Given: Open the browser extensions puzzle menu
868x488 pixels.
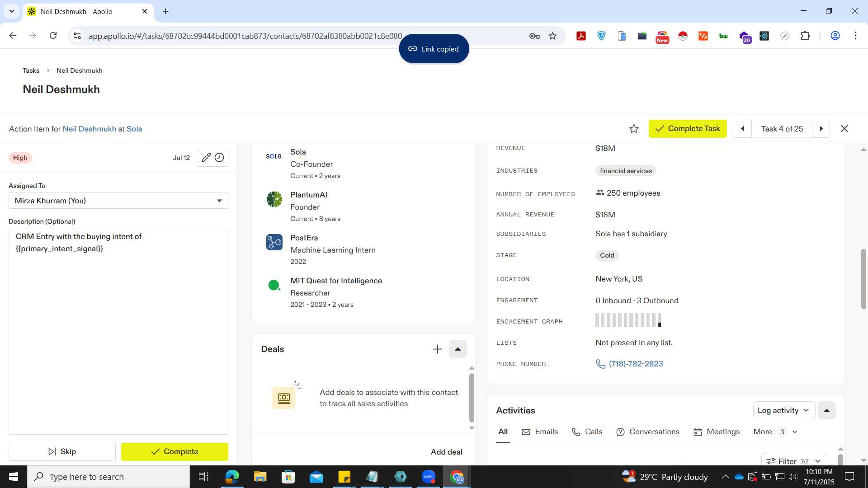Looking at the screenshot, I should click(x=805, y=36).
